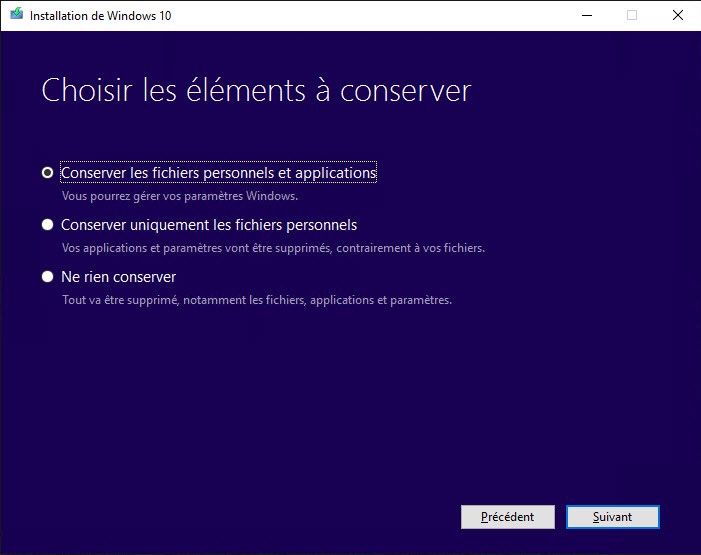
Task: Select the keep personal files and applications radio button
Action: point(47,173)
